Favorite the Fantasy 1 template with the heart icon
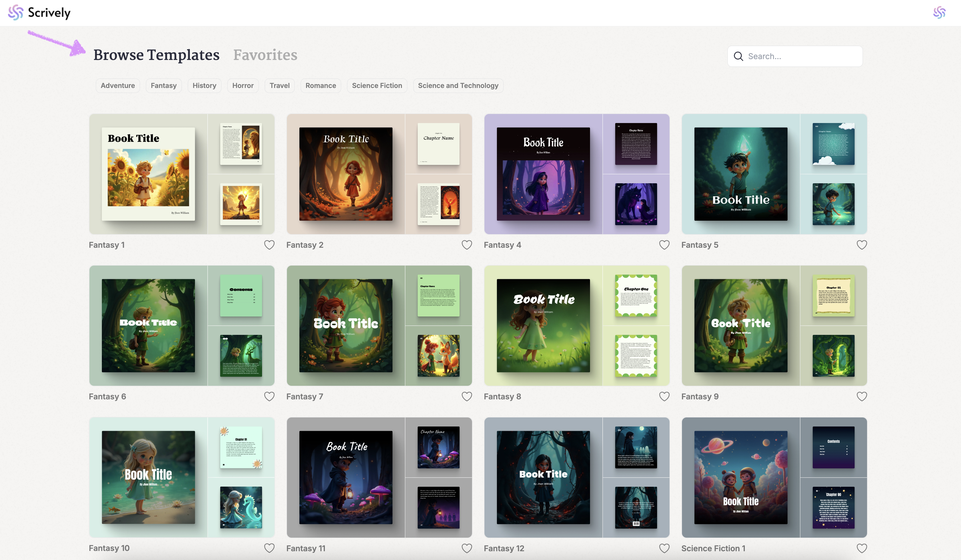 (x=269, y=245)
